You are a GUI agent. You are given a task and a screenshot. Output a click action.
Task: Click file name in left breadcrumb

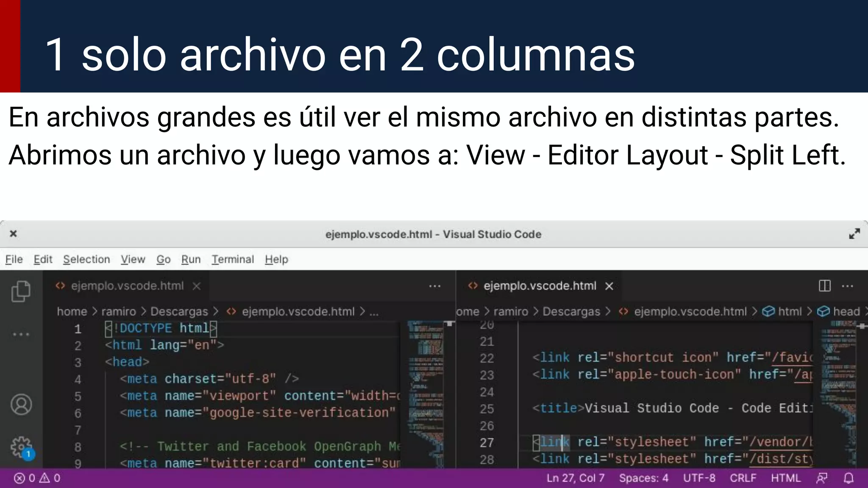point(298,312)
